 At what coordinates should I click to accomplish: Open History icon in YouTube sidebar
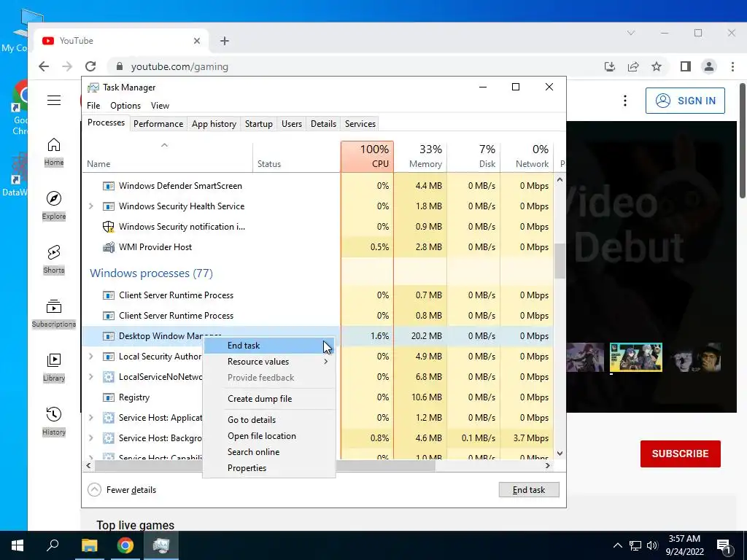point(54,414)
